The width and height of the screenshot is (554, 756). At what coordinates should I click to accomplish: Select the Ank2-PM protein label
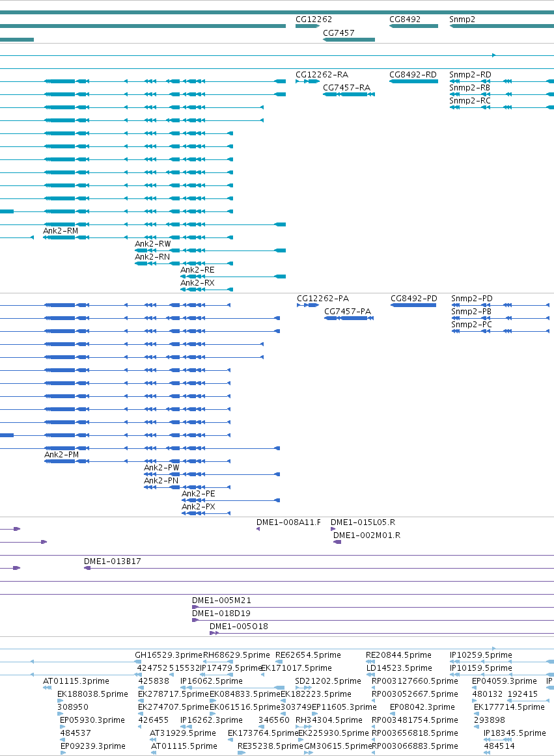(x=61, y=455)
